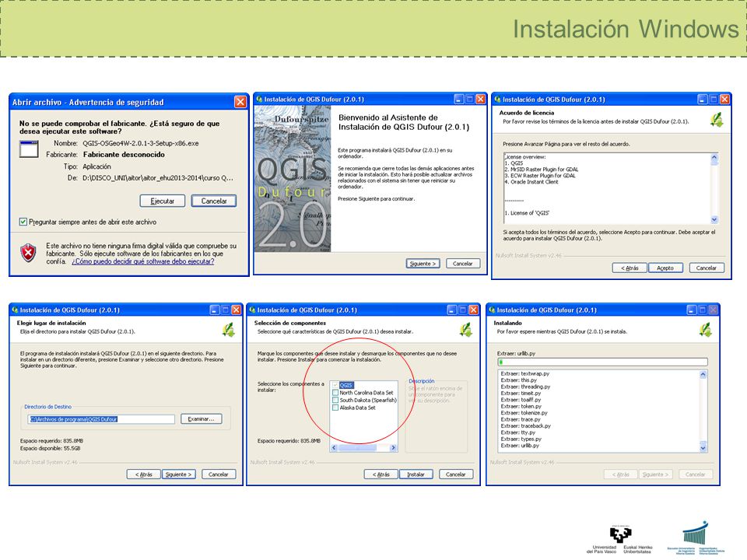
Task: Click Cancelar in the install location window
Action: [219, 474]
